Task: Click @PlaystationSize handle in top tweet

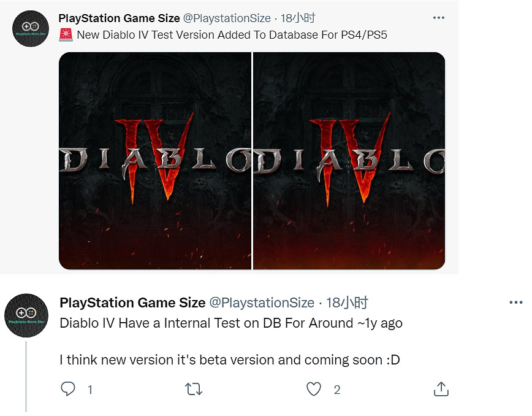Action: (x=227, y=18)
